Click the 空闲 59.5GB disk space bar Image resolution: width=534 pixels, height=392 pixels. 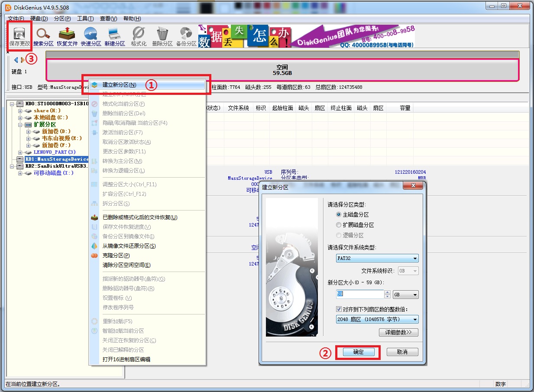pyautogui.click(x=282, y=70)
